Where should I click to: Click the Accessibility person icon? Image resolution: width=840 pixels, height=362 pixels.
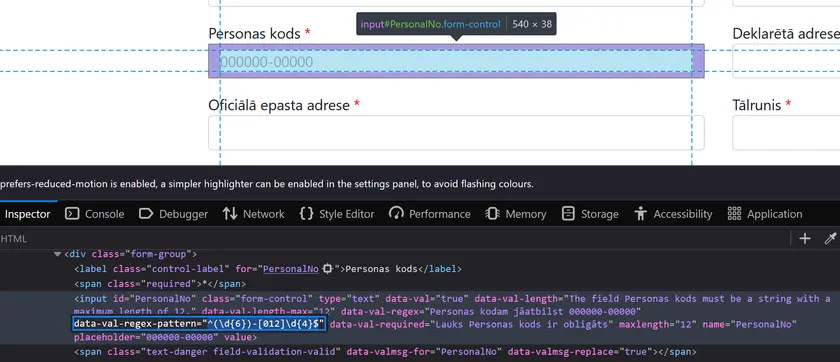point(640,214)
